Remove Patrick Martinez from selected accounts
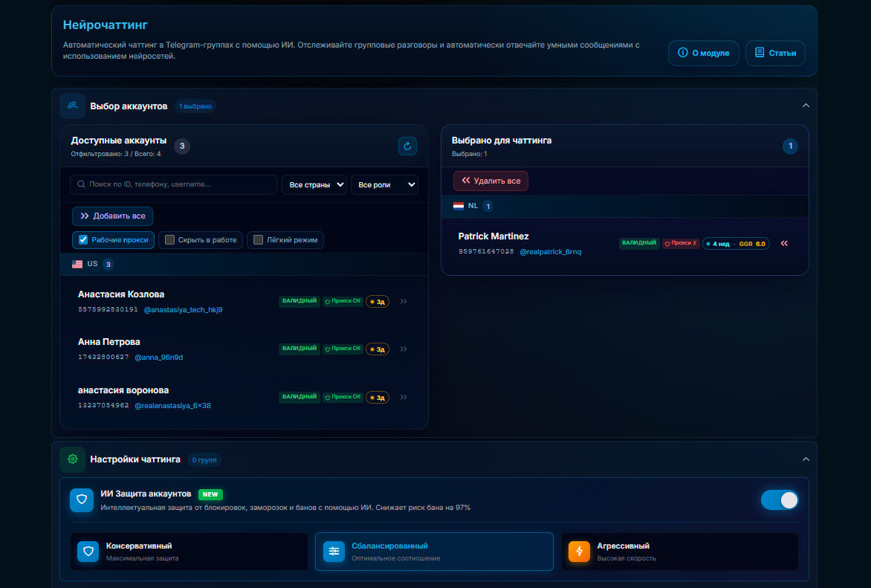 click(x=784, y=243)
